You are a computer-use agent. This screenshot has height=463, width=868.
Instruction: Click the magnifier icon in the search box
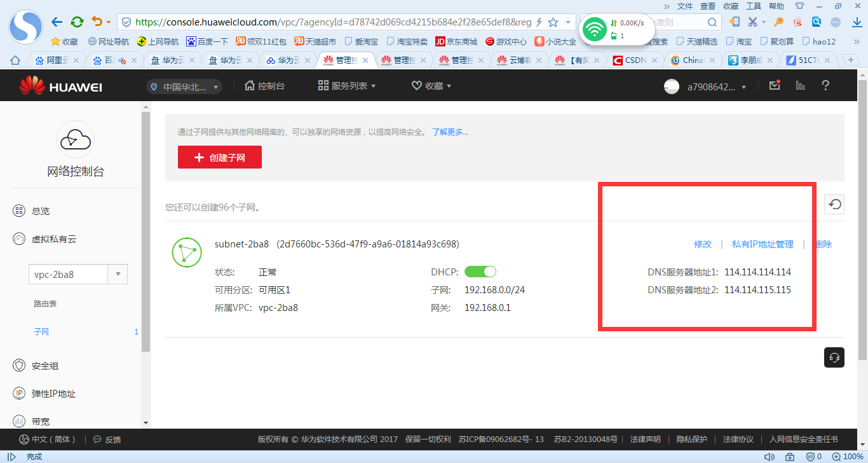coord(713,22)
